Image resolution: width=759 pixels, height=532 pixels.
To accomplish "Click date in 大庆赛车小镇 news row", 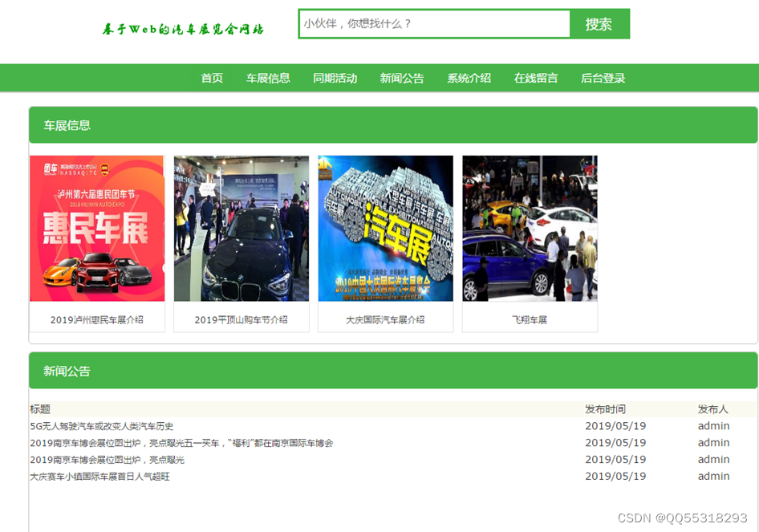I will click(x=615, y=477).
